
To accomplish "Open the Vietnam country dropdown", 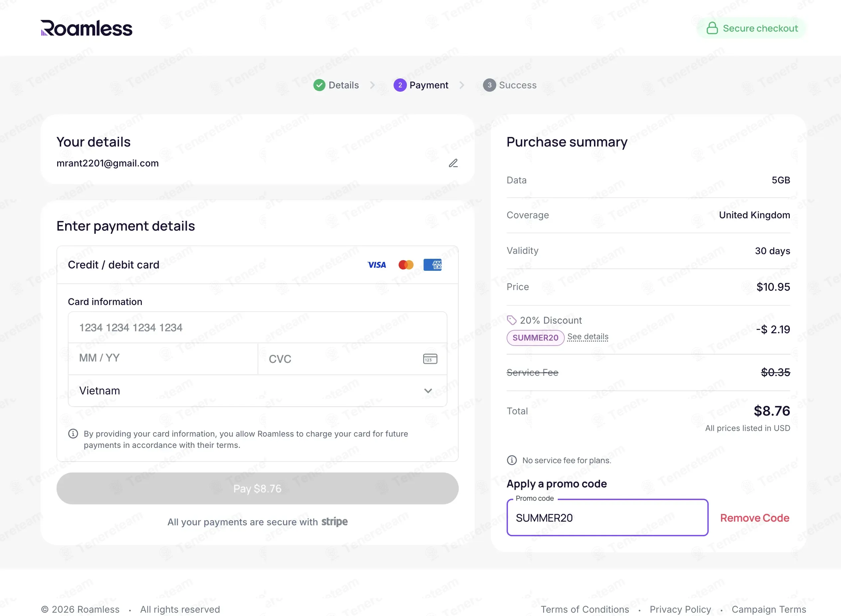I will pos(257,391).
